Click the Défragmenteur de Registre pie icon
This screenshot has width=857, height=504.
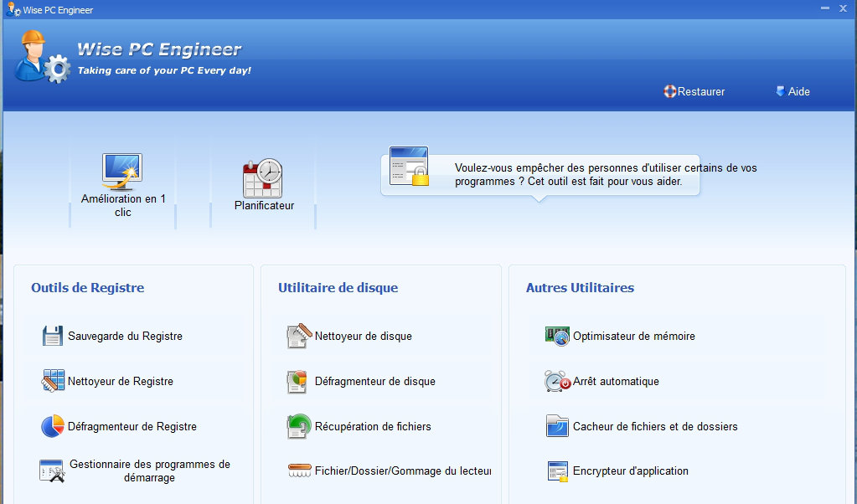(53, 426)
